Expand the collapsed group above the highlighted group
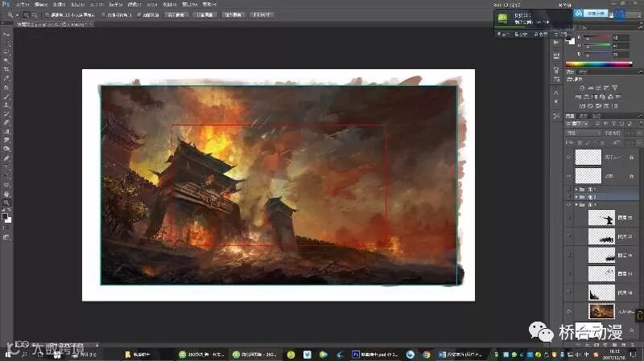The image size is (644, 361). (x=576, y=190)
